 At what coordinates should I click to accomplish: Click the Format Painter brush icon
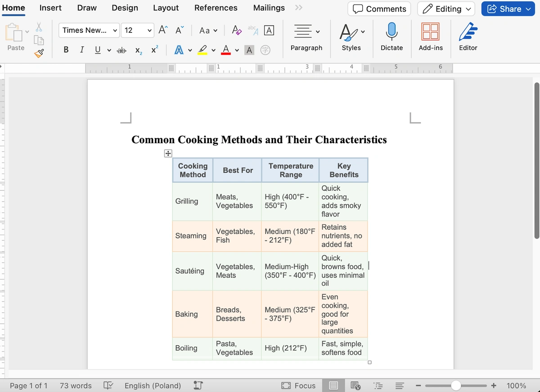click(39, 54)
